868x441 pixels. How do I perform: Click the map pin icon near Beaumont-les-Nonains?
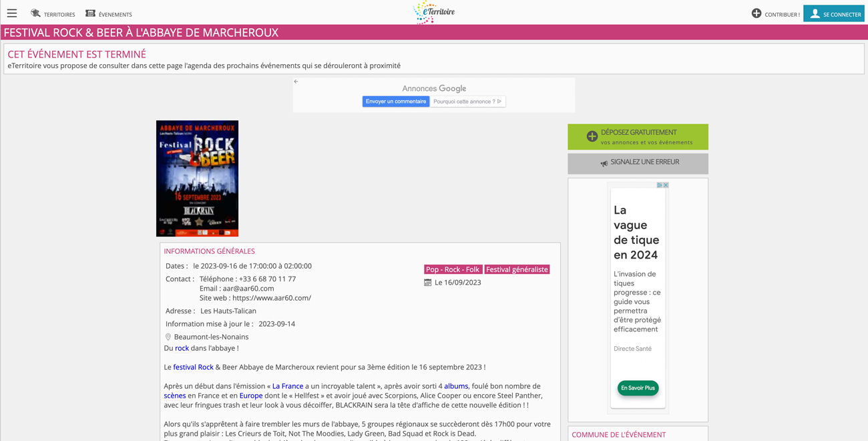coord(168,337)
